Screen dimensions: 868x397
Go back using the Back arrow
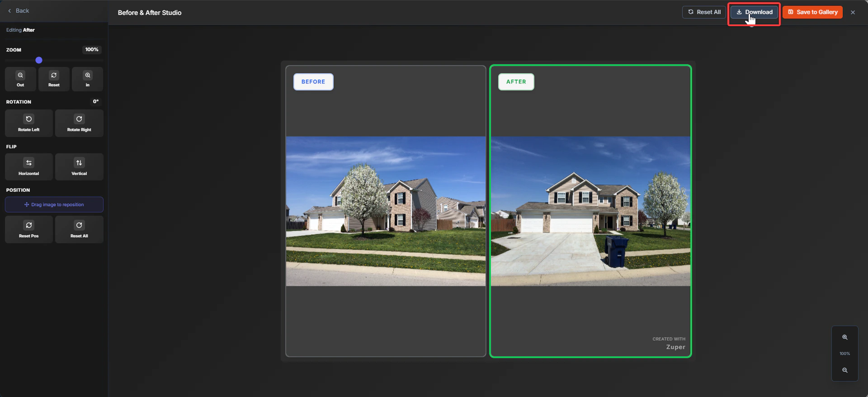[18, 11]
